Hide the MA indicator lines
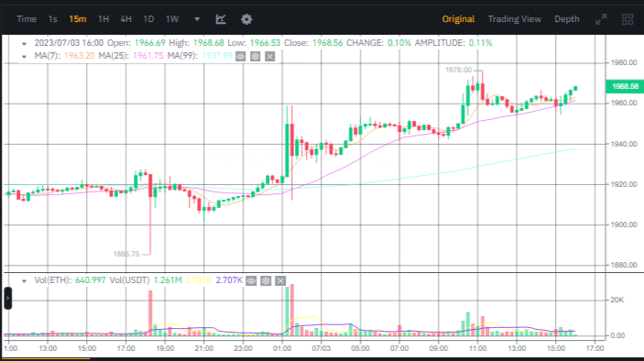This screenshot has width=644, height=361. pyautogui.click(x=240, y=56)
